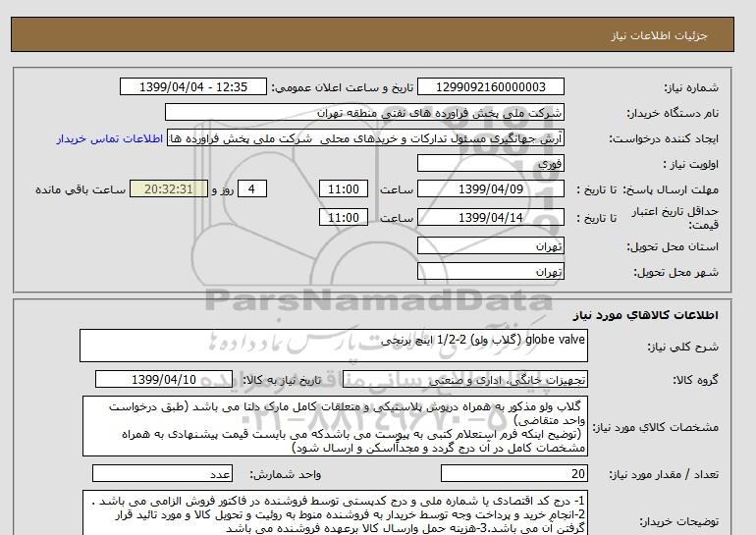Image resolution: width=756 pixels, height=535 pixels.
Task: Click the جزئیات اطلاعات نیاز header title
Action: click(x=659, y=35)
